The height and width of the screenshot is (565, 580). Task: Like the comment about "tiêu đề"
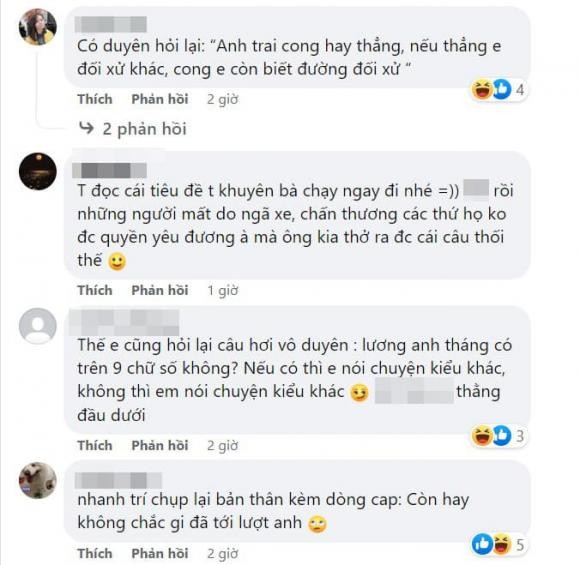pyautogui.click(x=95, y=290)
